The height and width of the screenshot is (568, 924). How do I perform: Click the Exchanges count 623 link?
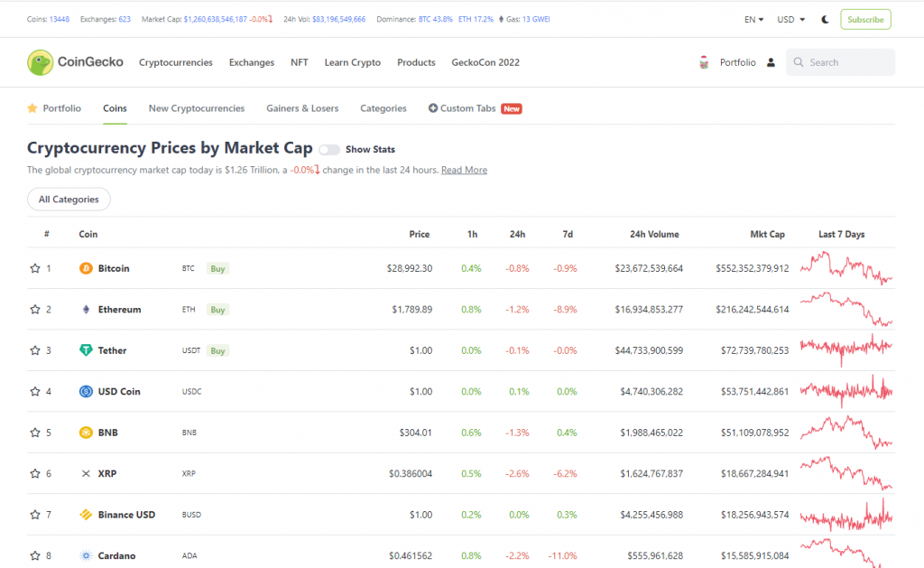pyautogui.click(x=125, y=20)
